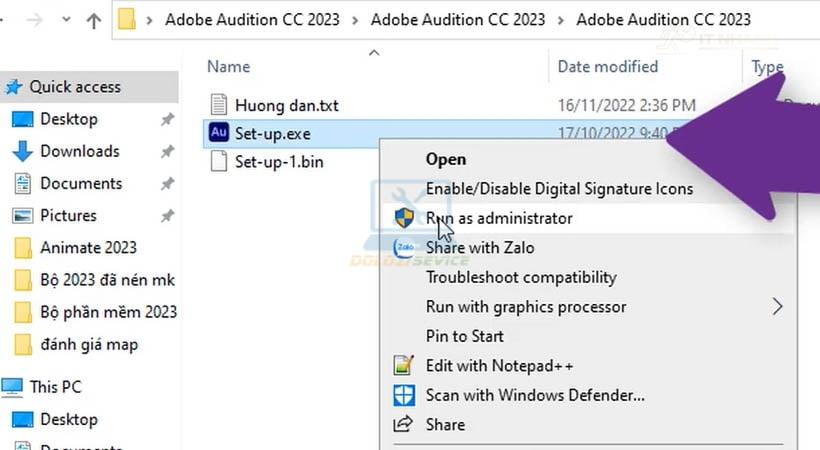
Task: Open Bộ 2023 đã nén mk folder
Action: 107,280
